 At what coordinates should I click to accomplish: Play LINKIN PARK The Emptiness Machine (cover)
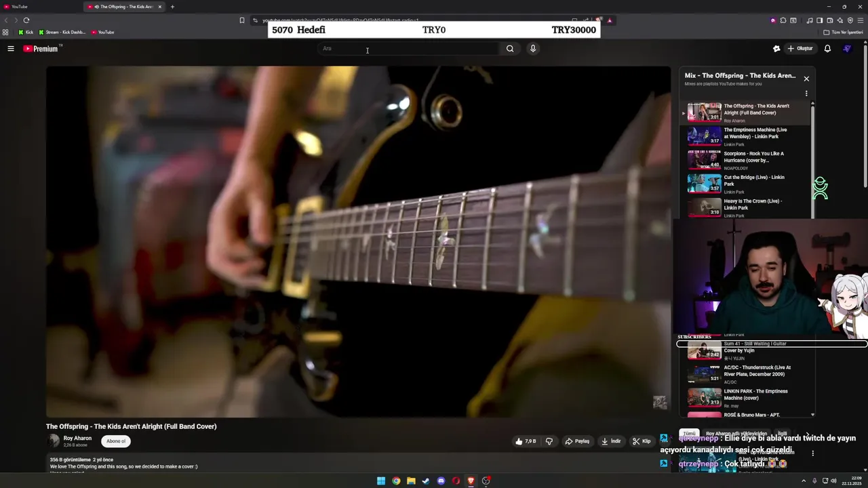(747, 397)
